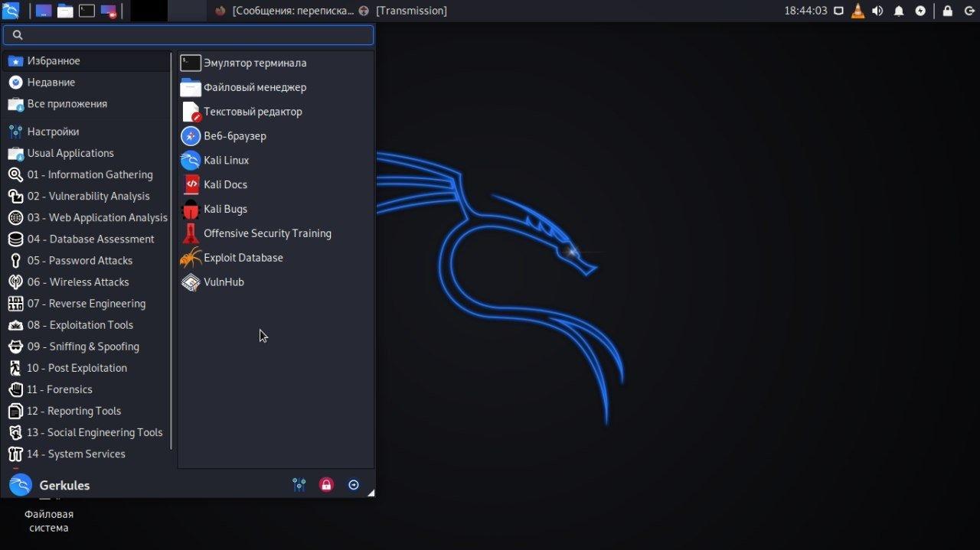Open the 08 - Exploitation Tools category
Viewport: 980px width, 550px height.
click(87, 324)
